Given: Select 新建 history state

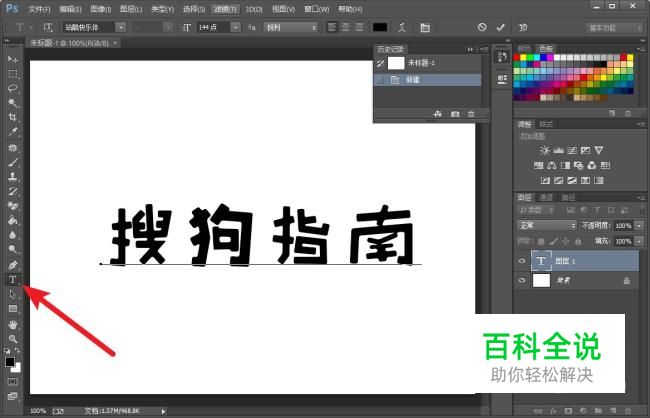Looking at the screenshot, I should (x=428, y=80).
